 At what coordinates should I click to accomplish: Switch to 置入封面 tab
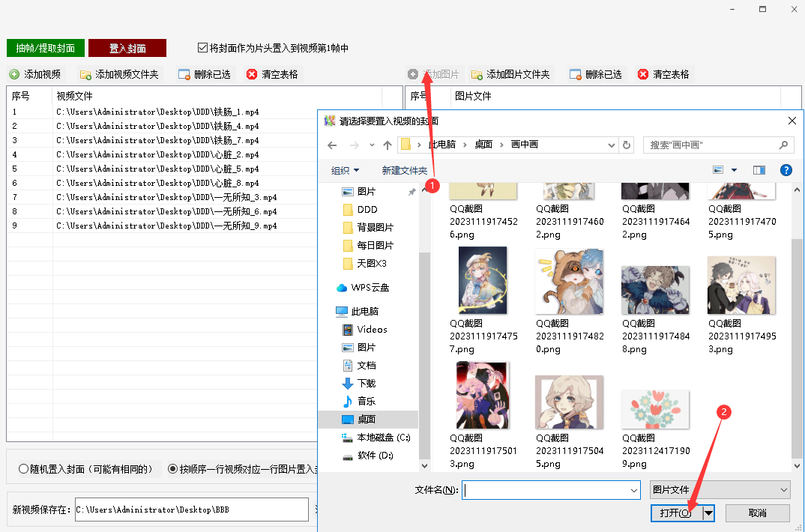click(127, 48)
